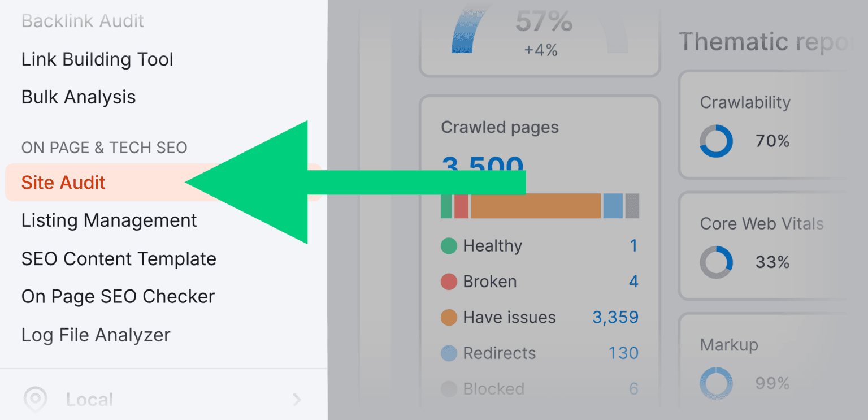868x420 pixels.
Task: Open Listing Management
Action: (x=108, y=220)
